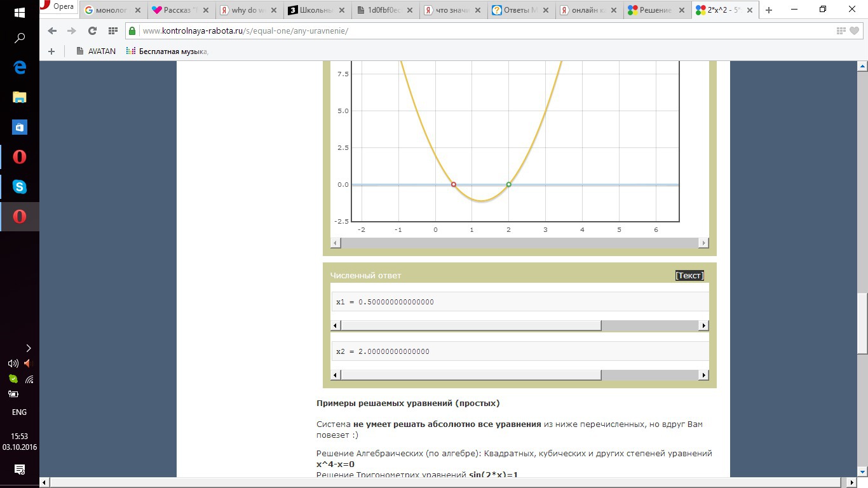Open the Opera main menu

[58, 7]
